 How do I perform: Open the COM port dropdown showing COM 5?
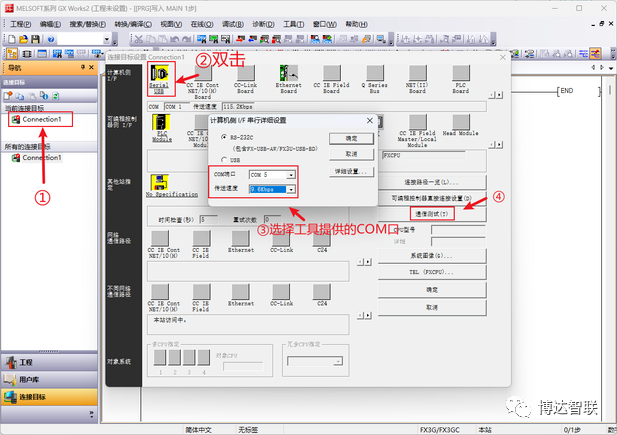pyautogui.click(x=291, y=175)
